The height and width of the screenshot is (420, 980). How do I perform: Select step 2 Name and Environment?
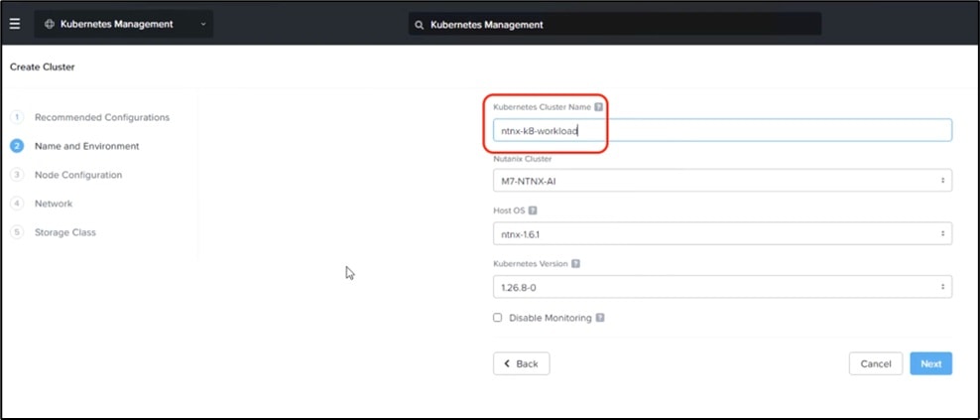point(87,147)
